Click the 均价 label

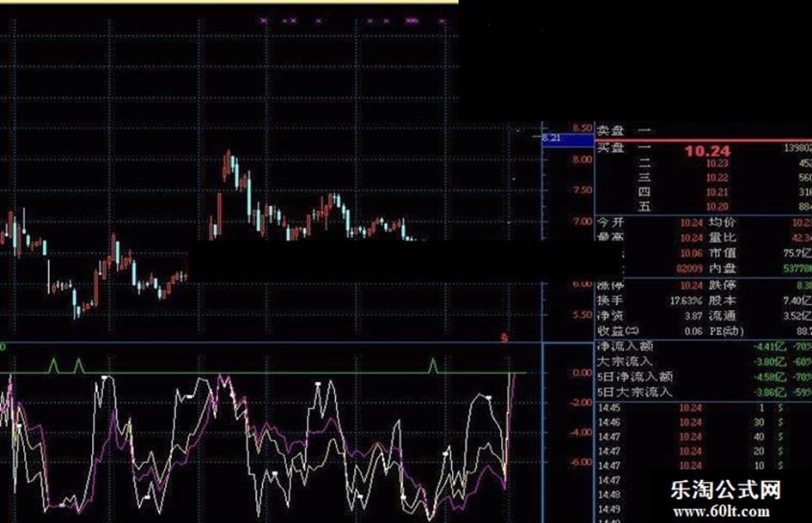click(723, 222)
